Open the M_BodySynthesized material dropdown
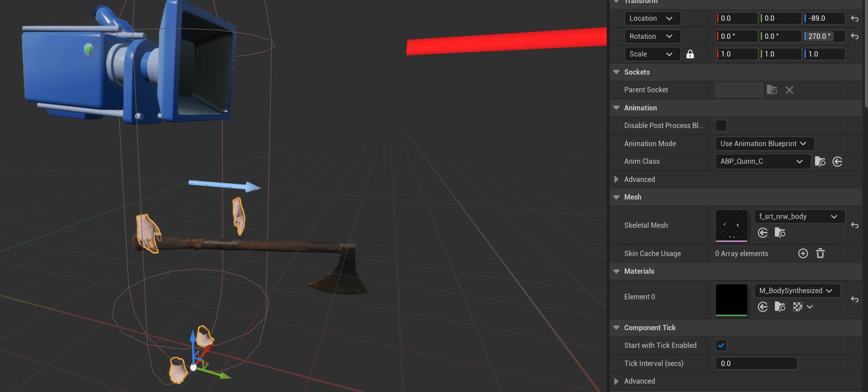 (797, 290)
